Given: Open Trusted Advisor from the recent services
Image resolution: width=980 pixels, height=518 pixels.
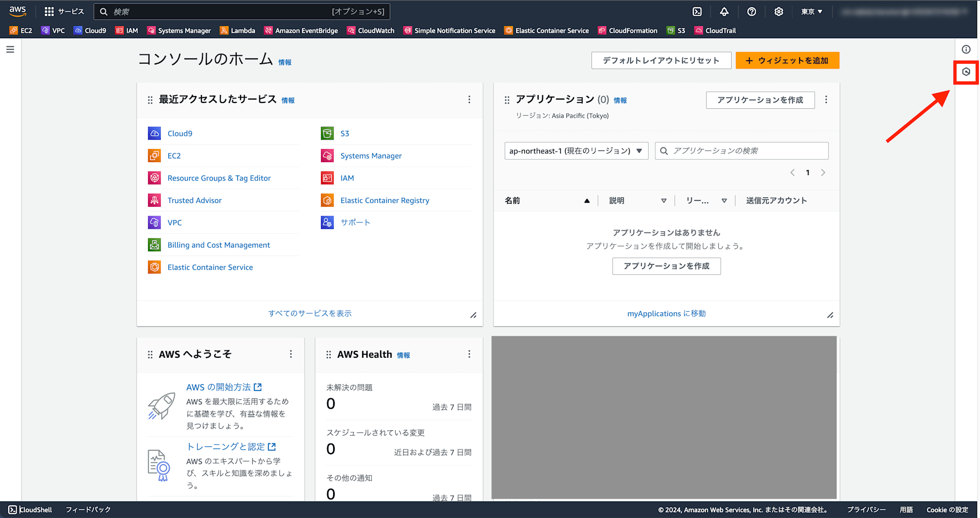Looking at the screenshot, I should point(195,200).
